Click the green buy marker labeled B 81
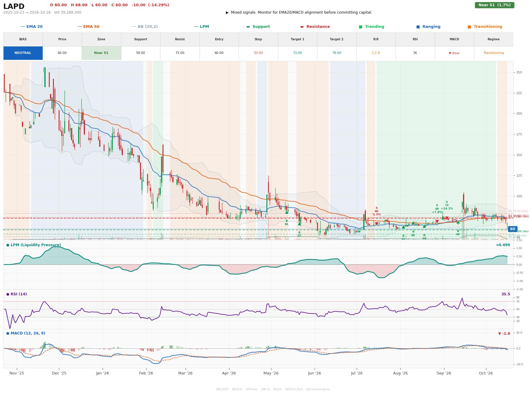 pyautogui.click(x=287, y=212)
